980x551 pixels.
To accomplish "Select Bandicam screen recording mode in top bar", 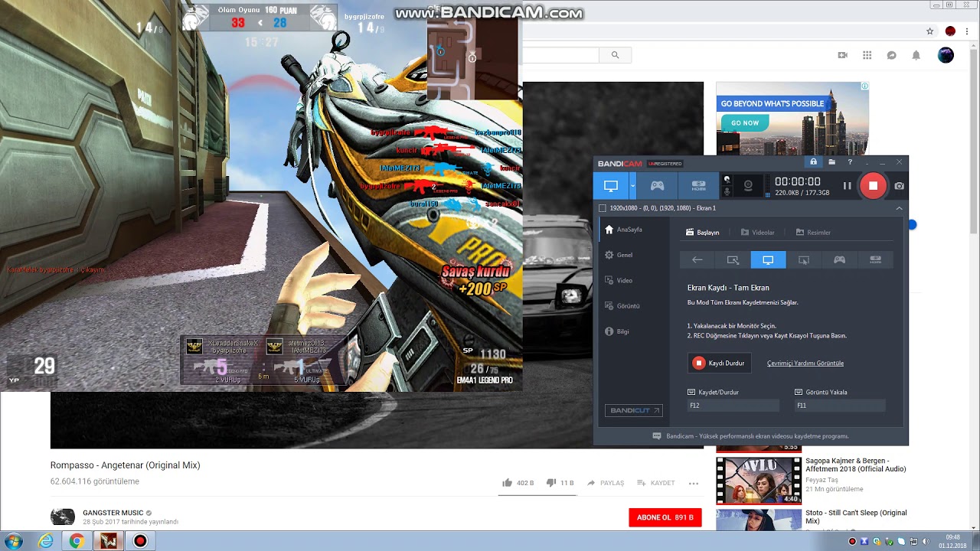I will tap(611, 186).
